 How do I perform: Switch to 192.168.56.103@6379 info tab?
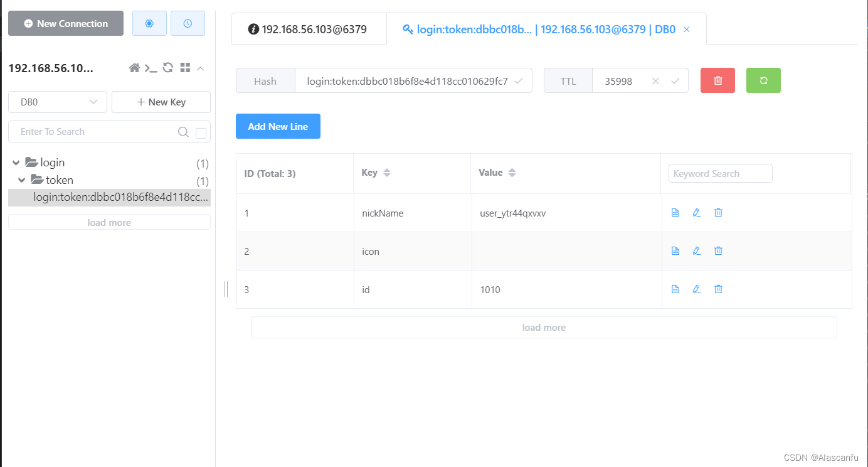point(309,29)
